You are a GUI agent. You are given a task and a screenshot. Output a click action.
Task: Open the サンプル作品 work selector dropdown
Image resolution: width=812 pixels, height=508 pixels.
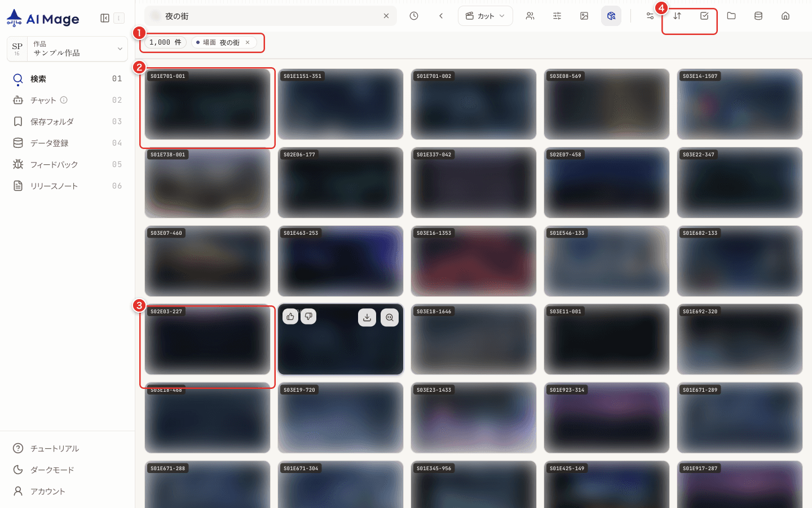click(67, 49)
